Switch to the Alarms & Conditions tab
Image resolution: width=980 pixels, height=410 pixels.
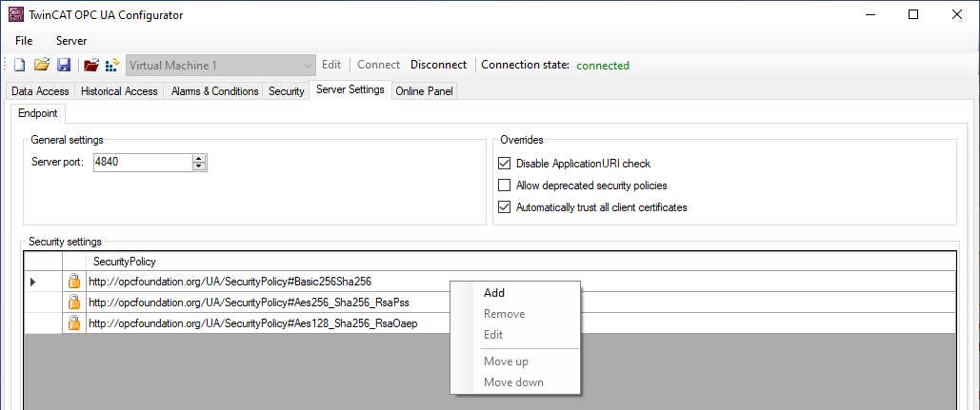pos(214,91)
